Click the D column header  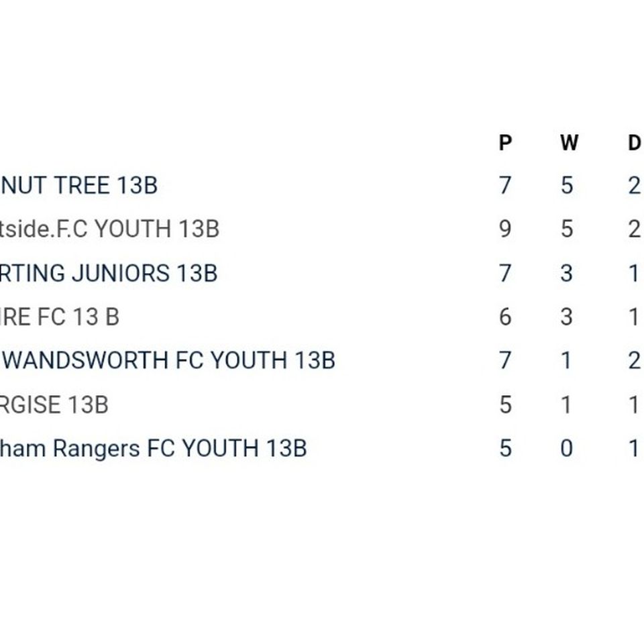point(635,142)
